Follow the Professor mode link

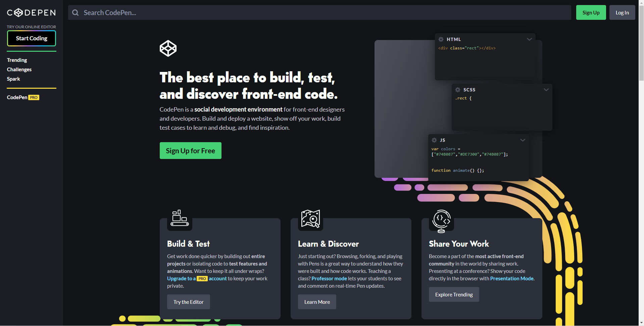tap(329, 279)
